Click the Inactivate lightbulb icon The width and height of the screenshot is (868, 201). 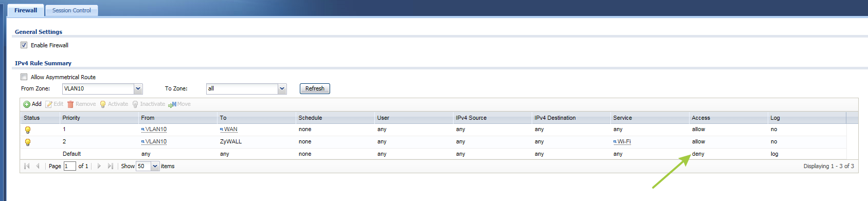pyautogui.click(x=135, y=104)
